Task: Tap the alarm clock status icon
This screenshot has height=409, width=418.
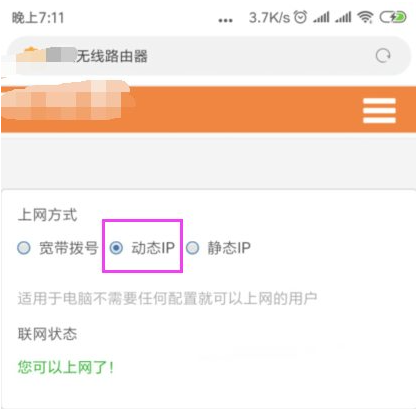Action: click(x=300, y=17)
